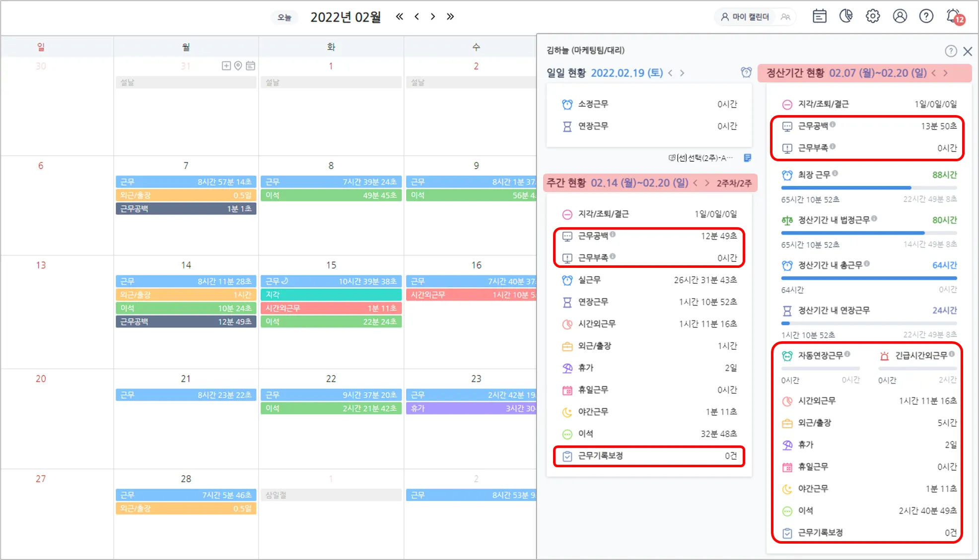Viewport: 979px width, 560px height.
Task: Switch to group calendar people toggle
Action: coord(785,17)
